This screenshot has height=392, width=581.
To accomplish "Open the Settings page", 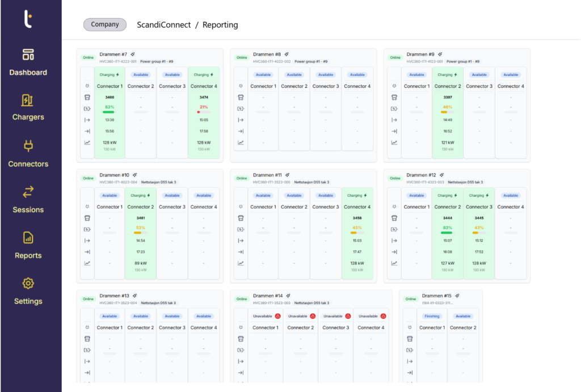I will coord(28,290).
